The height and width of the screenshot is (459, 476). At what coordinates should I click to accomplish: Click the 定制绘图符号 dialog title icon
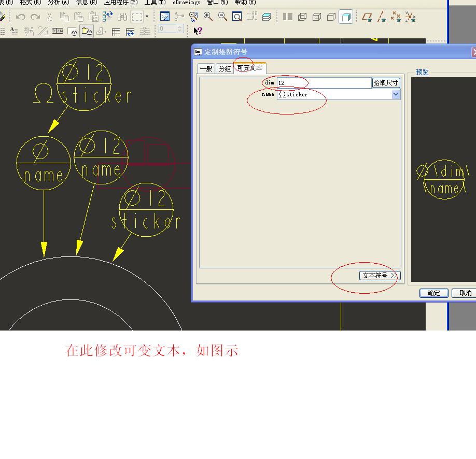click(x=198, y=52)
